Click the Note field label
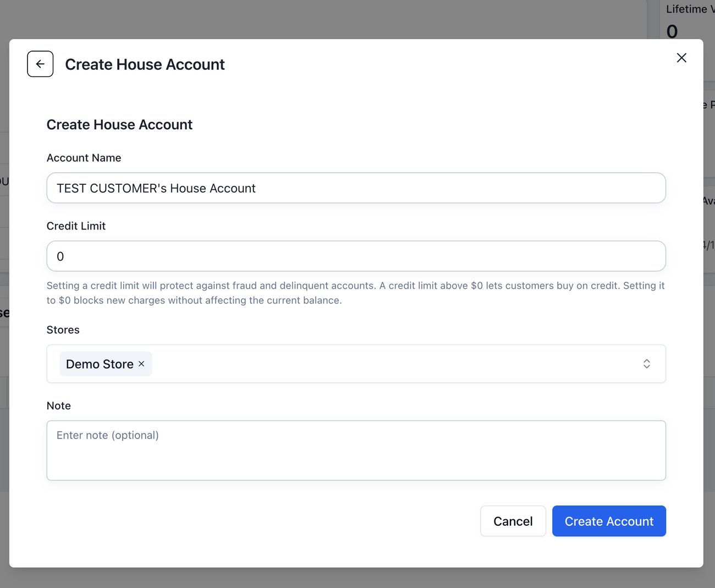Image resolution: width=715 pixels, height=588 pixels. pyautogui.click(x=58, y=406)
